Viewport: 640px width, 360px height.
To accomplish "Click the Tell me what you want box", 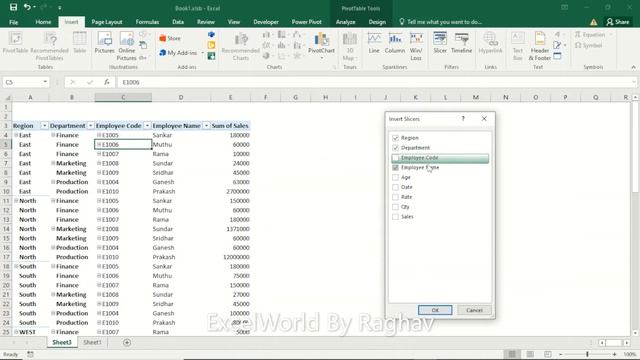I will point(440,22).
